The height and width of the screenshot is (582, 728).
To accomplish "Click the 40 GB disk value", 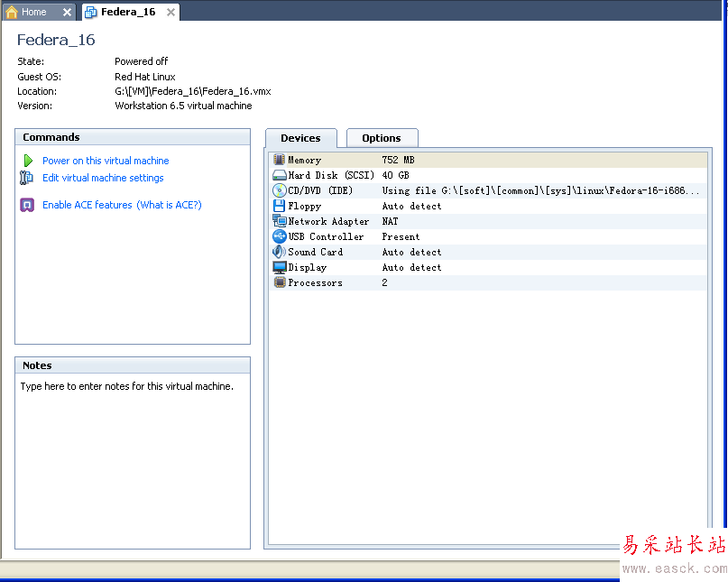I will pos(395,175).
